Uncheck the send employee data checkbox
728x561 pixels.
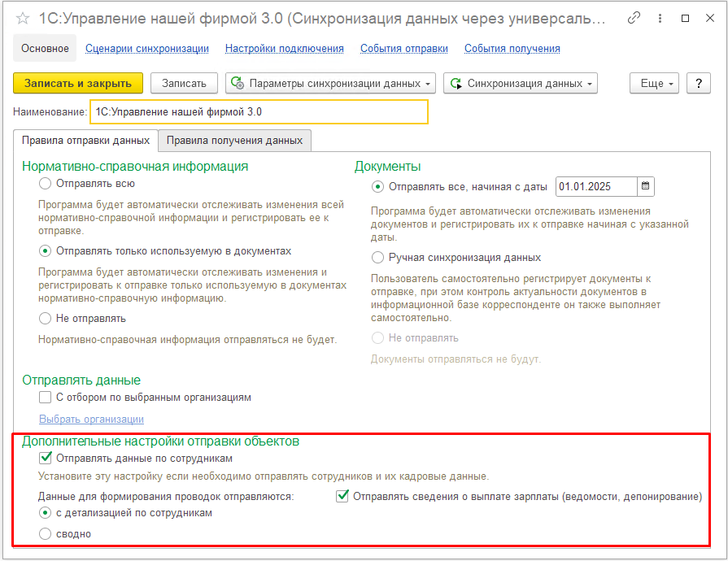tap(46, 458)
